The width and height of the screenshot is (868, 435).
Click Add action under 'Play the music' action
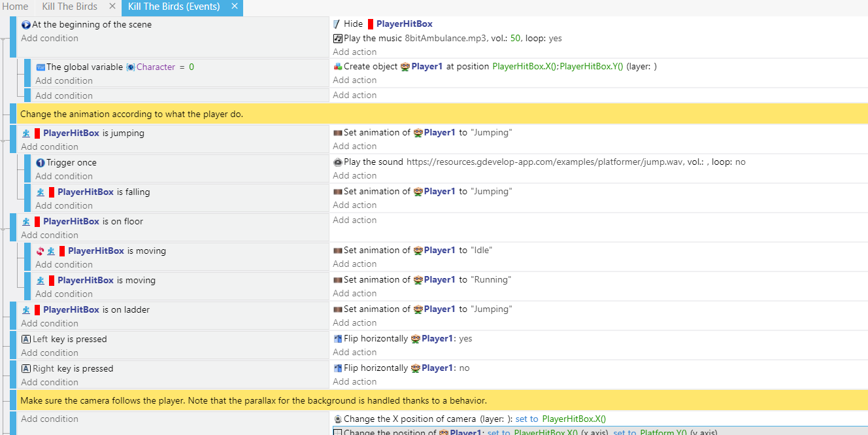click(354, 52)
